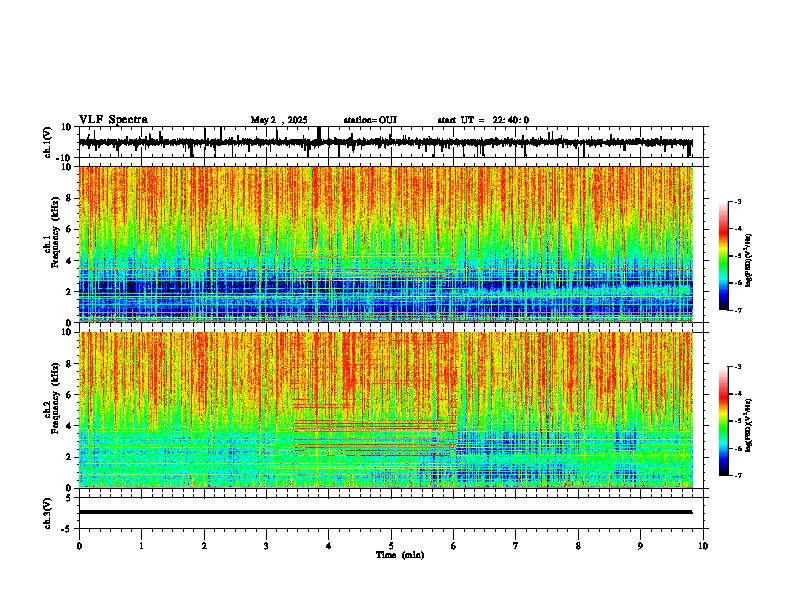This screenshot has height=612, width=792.
Task: Click the 'VLF Spectra' title text
Action: pos(113,120)
